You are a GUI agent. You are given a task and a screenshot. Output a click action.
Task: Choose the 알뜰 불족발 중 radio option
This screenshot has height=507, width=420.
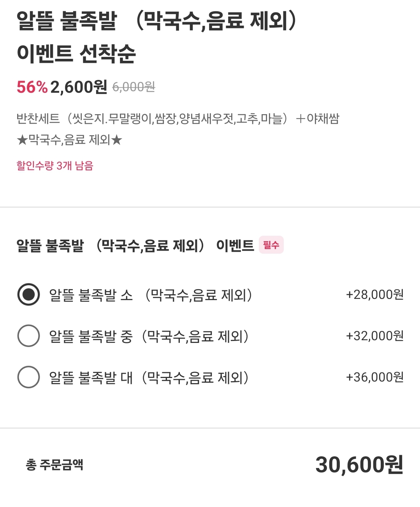click(x=29, y=336)
